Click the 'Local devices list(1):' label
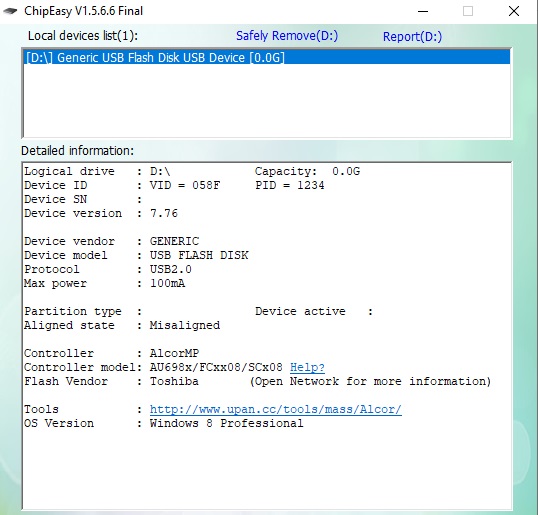Screen dimensions: 538x515 coord(83,36)
